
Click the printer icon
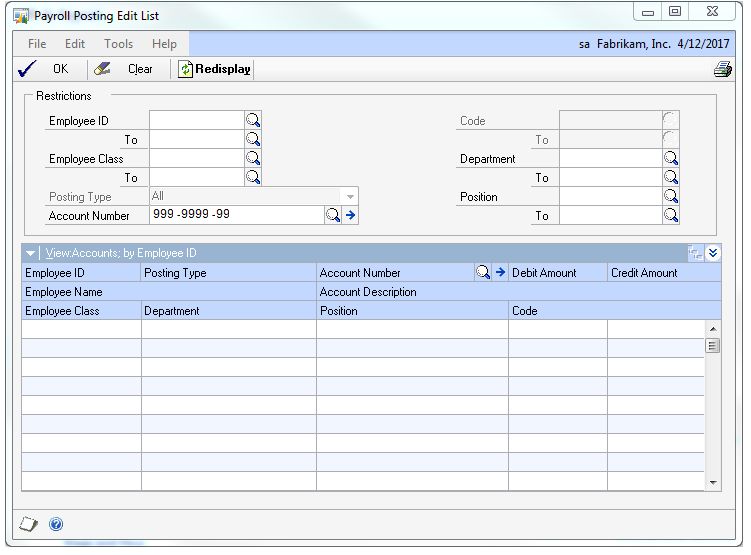click(722, 69)
